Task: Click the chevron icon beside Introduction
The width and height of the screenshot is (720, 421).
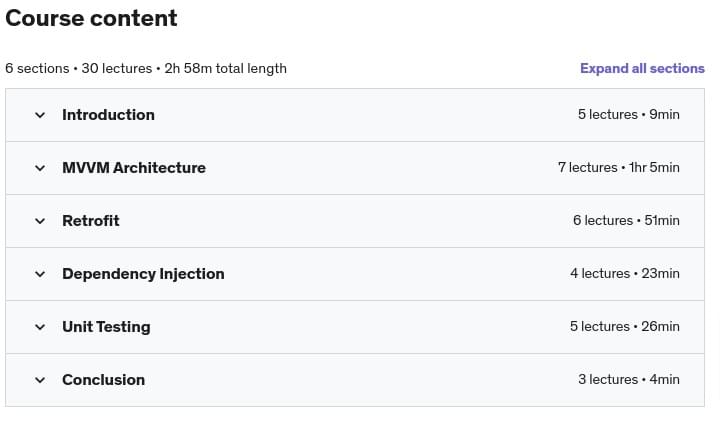Action: (40, 115)
